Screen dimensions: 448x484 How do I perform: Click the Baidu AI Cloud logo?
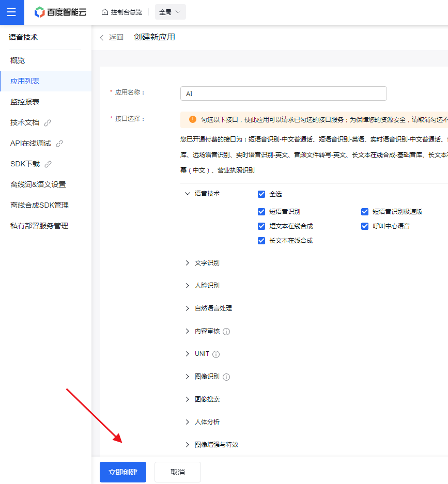[x=60, y=12]
